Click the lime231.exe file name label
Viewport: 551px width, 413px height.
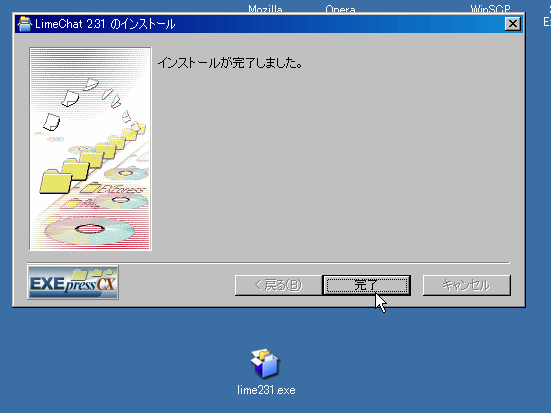tap(266, 390)
